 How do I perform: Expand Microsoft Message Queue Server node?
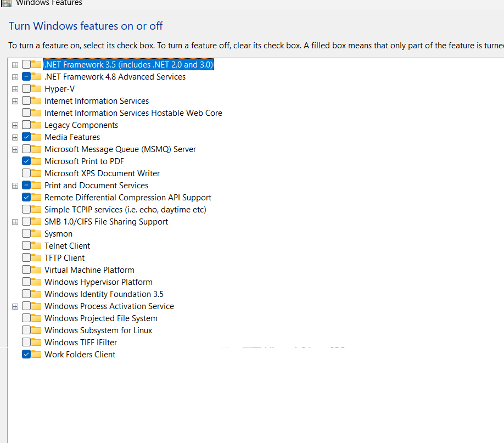coord(15,149)
